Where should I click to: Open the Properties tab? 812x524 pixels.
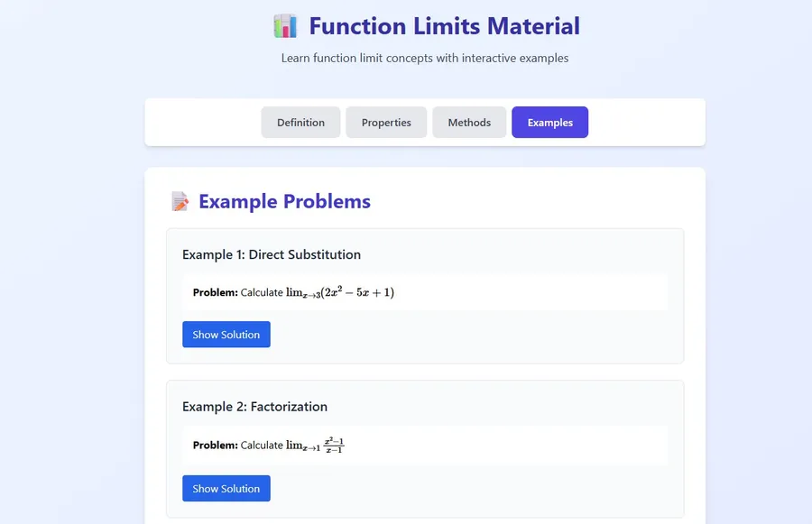pos(386,122)
